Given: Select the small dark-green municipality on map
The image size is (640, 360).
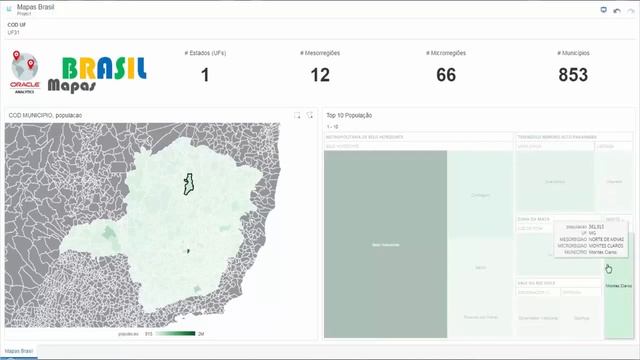Looking at the screenshot, I should point(188,251).
